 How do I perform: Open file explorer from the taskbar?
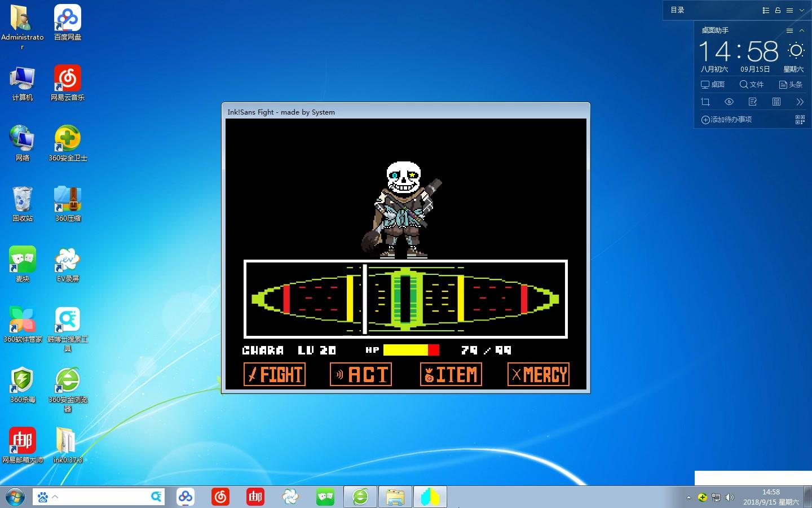[x=395, y=497]
